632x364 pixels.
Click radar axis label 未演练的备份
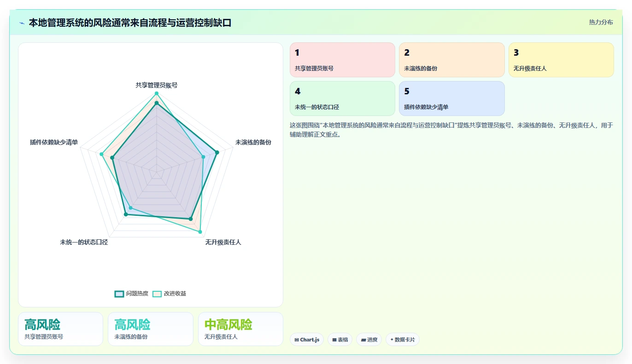pyautogui.click(x=253, y=142)
